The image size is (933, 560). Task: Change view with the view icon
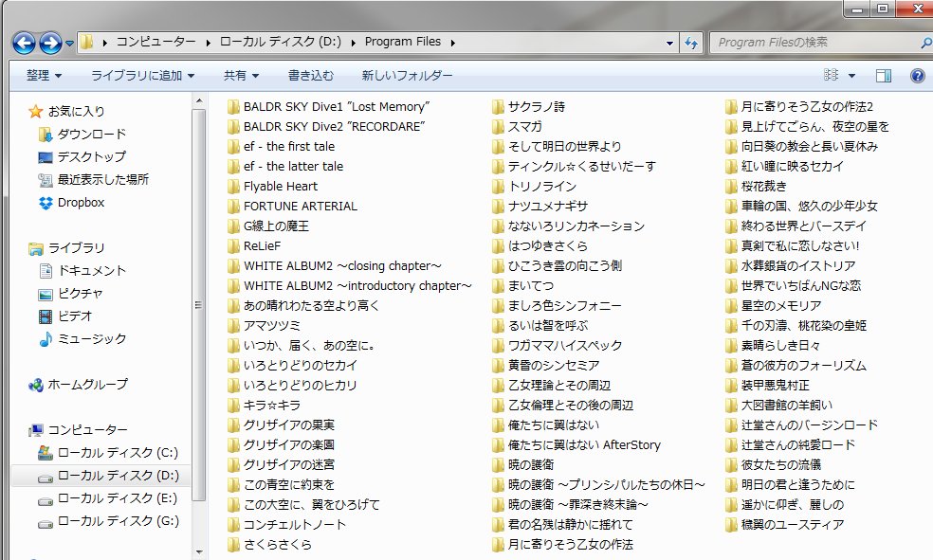[832, 75]
